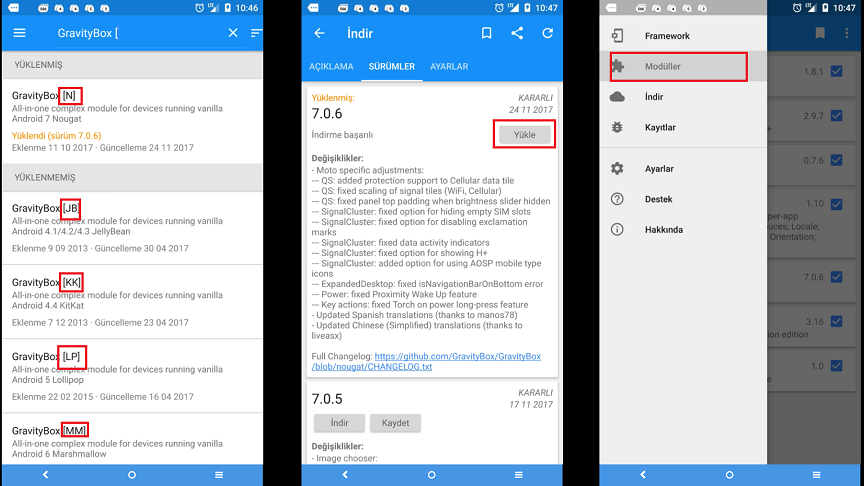
Task: Click the Destek question mark icon
Action: (x=617, y=199)
